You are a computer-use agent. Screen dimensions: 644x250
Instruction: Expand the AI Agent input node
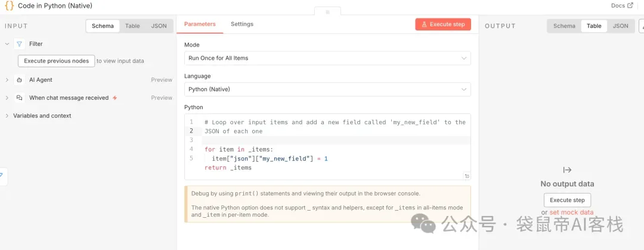pos(7,80)
